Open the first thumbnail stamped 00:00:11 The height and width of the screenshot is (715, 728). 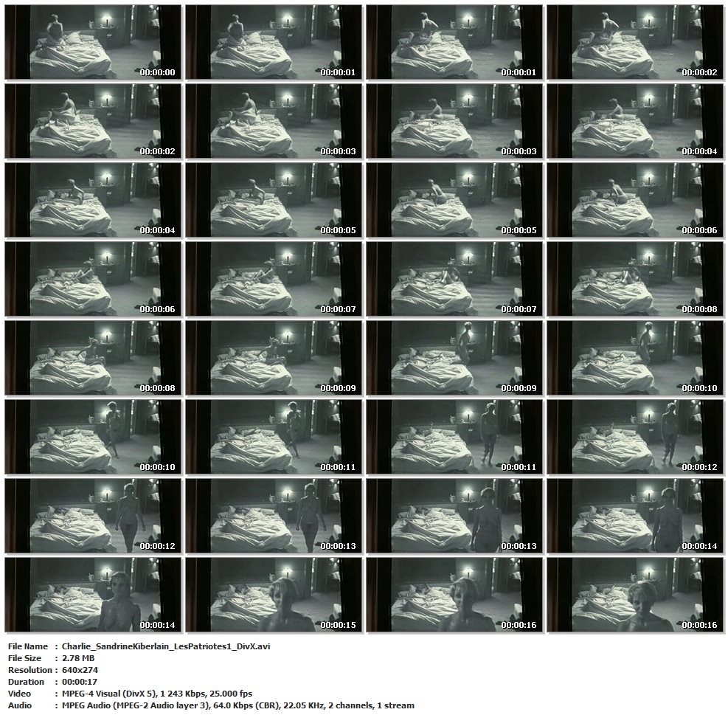pyautogui.click(x=274, y=437)
